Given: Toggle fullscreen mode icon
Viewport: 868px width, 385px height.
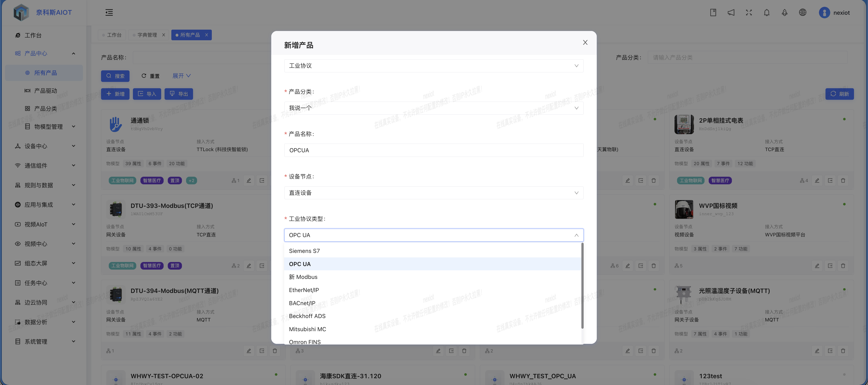Looking at the screenshot, I should coord(749,12).
